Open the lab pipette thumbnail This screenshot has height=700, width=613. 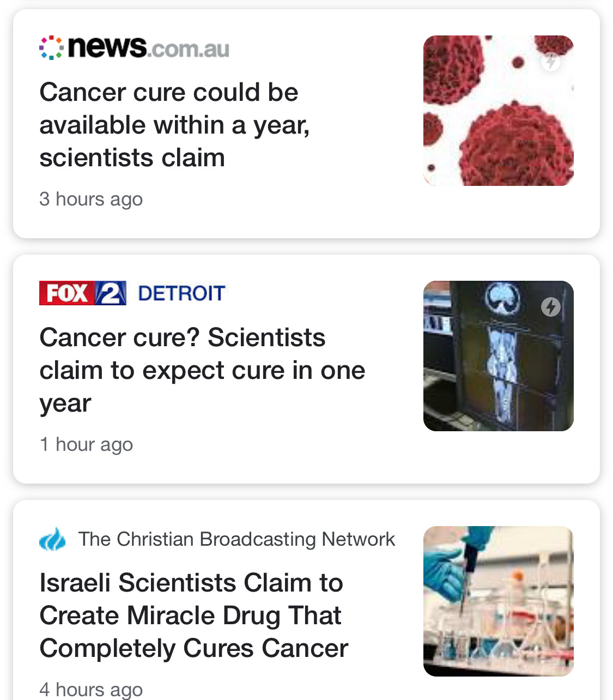[x=498, y=601]
